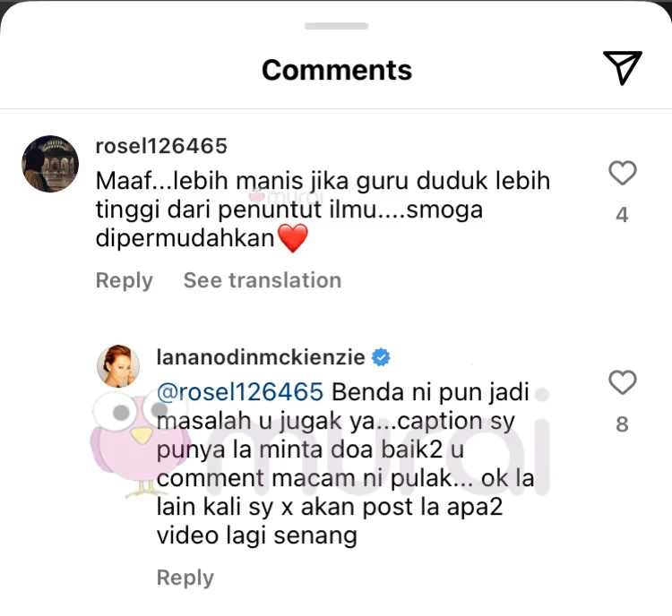Tap the paper plane share icon
The height and width of the screenshot is (616, 672).
pos(622,69)
